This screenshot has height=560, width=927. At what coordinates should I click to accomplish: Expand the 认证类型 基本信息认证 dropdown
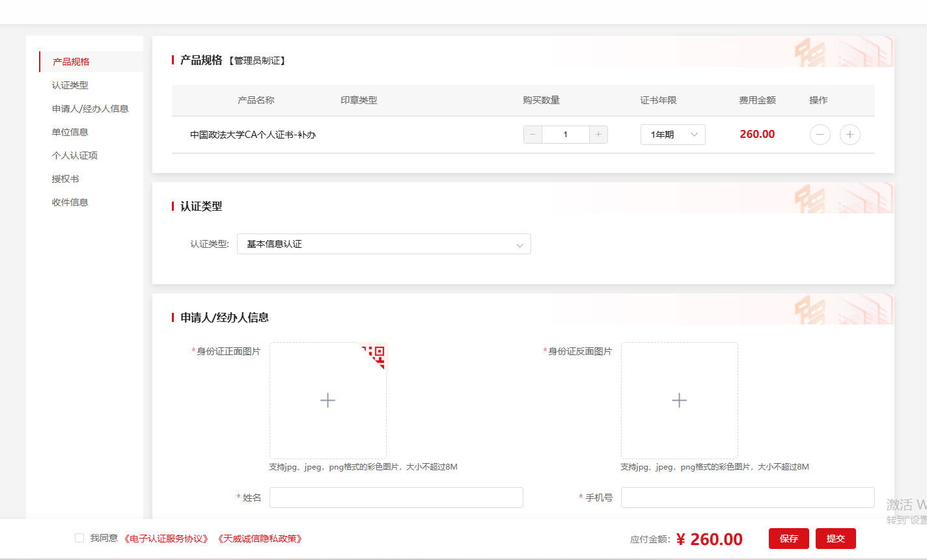pyautogui.click(x=383, y=244)
